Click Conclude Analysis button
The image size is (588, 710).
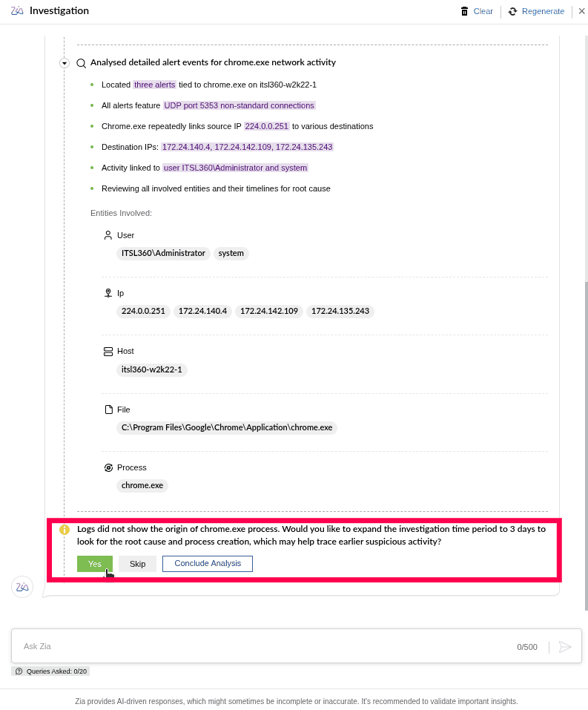tap(208, 563)
